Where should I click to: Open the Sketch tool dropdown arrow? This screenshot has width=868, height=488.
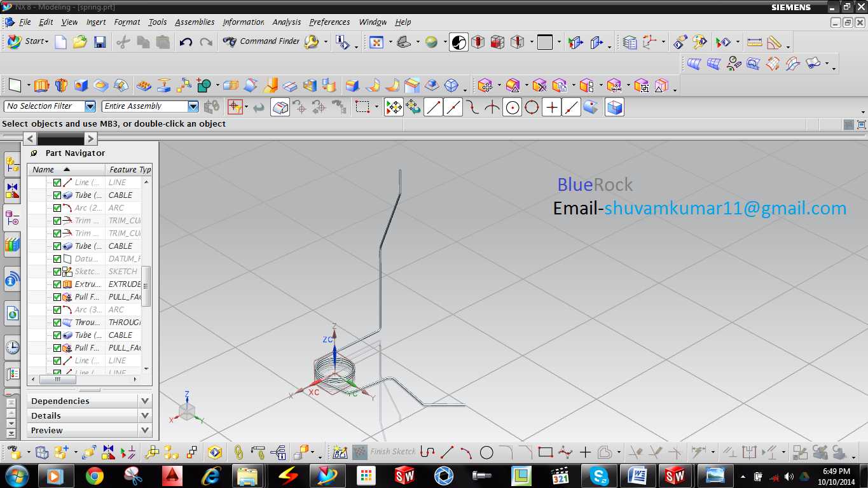click(29, 86)
